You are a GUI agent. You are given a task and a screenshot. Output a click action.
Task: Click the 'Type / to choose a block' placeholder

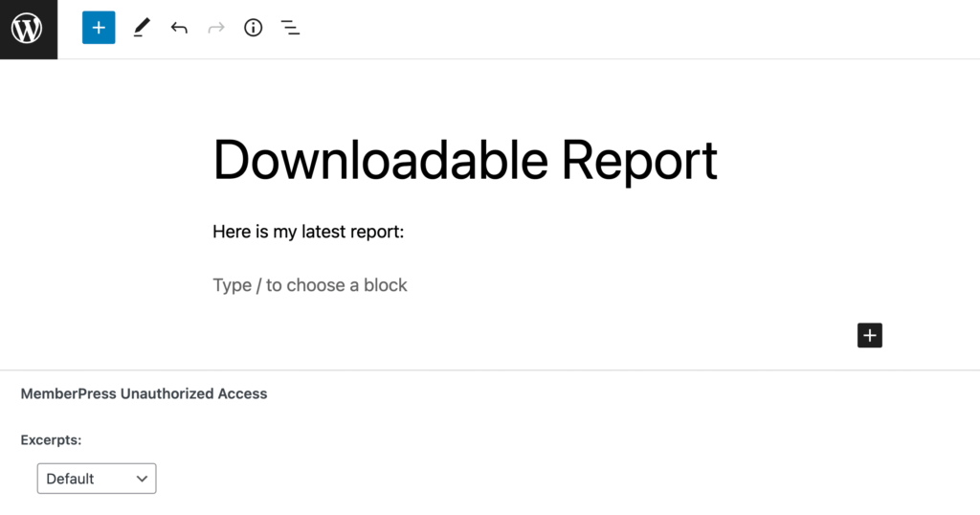tap(310, 285)
